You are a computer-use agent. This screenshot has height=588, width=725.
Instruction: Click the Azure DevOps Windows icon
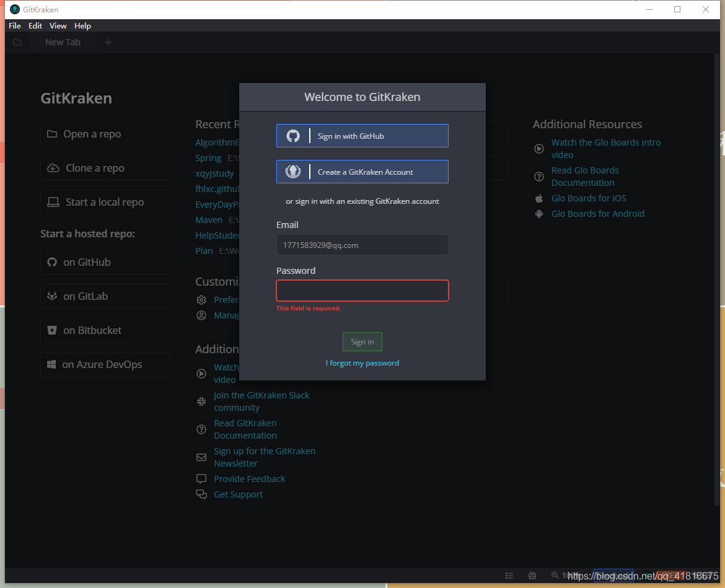[51, 364]
